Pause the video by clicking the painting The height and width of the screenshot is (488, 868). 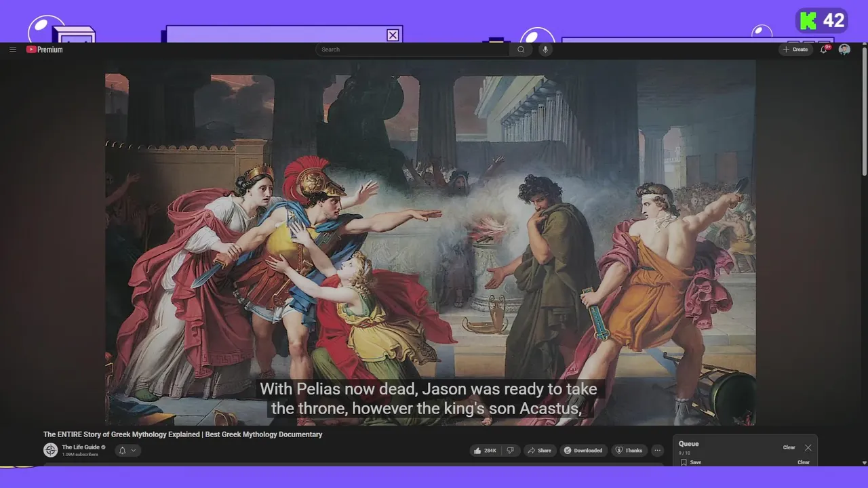(430, 242)
